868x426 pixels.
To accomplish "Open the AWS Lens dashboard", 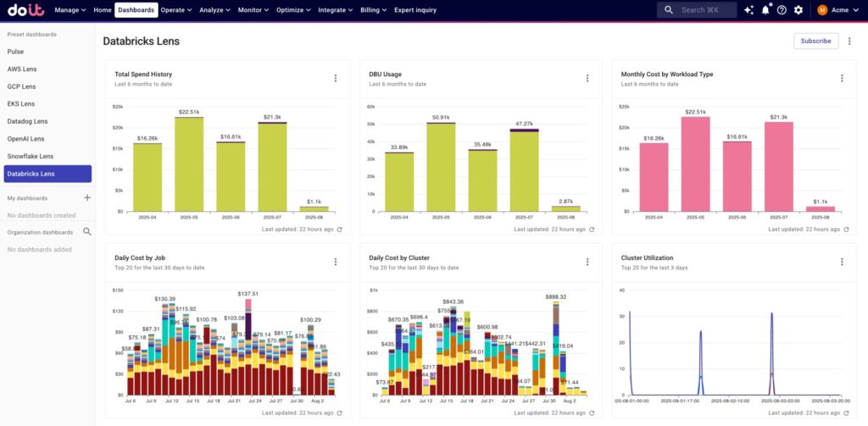I will [x=21, y=69].
